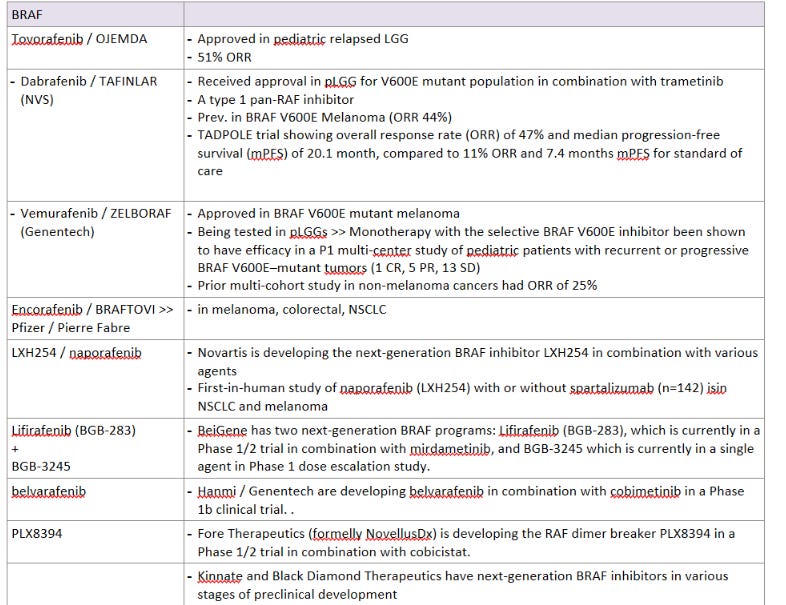Select the PLX8394 cell
Image resolution: width=786 pixels, height=605 pixels.
point(95,542)
